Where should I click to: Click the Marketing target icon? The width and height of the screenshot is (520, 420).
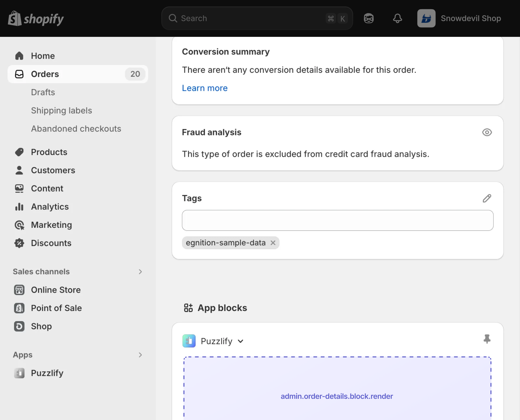19,225
